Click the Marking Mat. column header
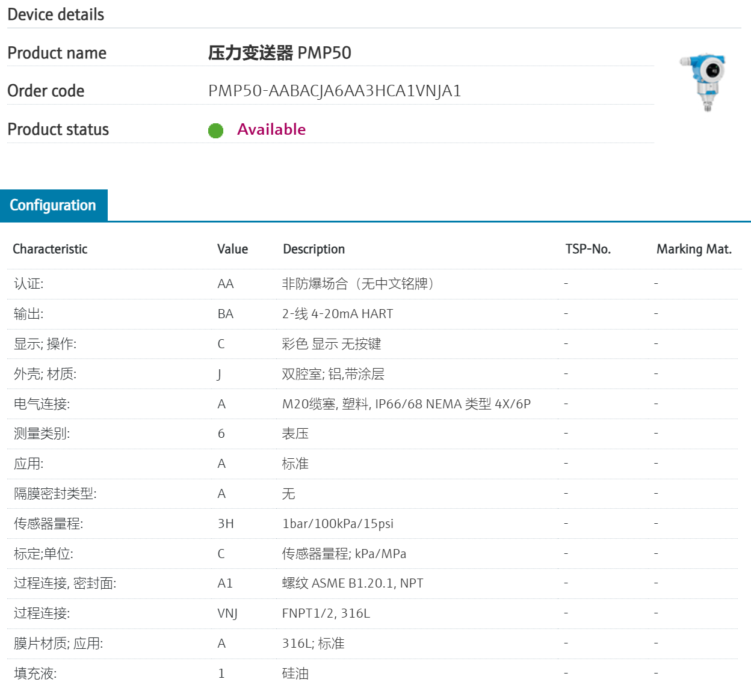The width and height of the screenshot is (751, 700). [x=693, y=249]
